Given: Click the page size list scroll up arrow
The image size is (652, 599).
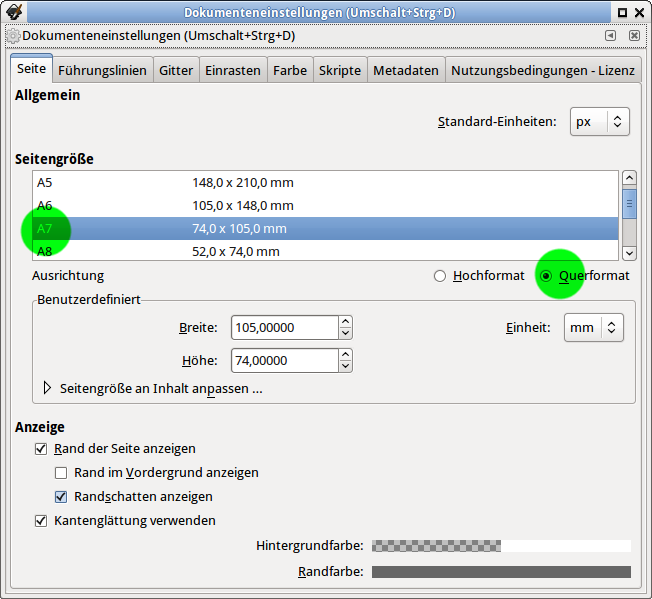Looking at the screenshot, I should [x=629, y=178].
